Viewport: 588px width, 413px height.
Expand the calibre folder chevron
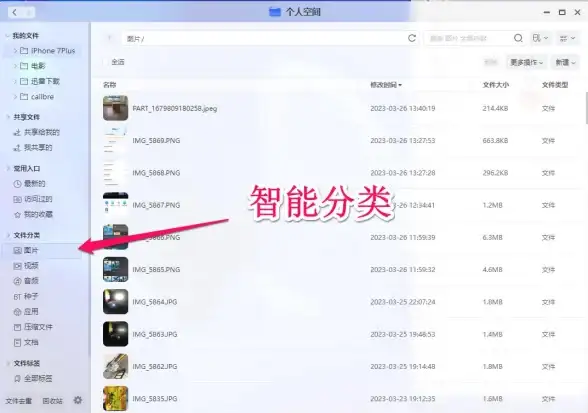[x=15, y=97]
